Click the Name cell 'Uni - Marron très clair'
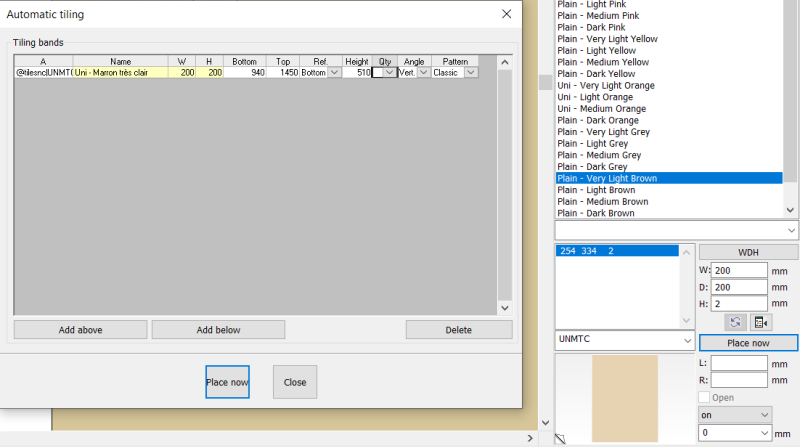800x448 pixels. 120,72
